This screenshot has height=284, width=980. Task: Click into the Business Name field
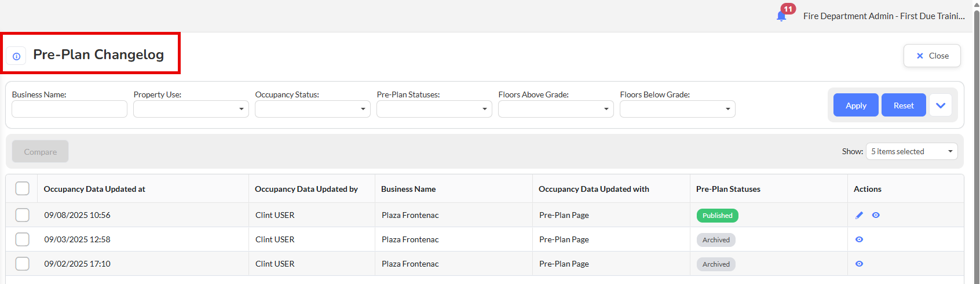pyautogui.click(x=70, y=109)
